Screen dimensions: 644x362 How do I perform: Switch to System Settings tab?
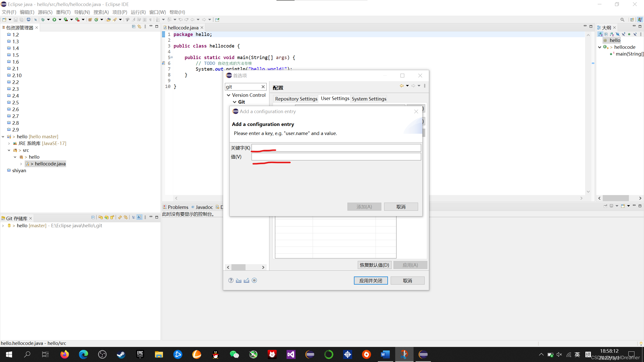[x=369, y=99]
